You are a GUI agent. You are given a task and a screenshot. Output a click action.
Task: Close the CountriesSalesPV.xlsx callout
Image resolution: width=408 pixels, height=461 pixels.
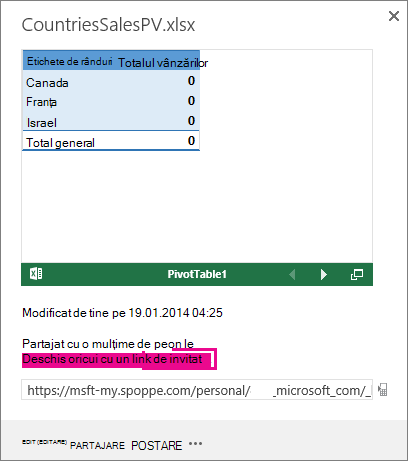tap(394, 16)
